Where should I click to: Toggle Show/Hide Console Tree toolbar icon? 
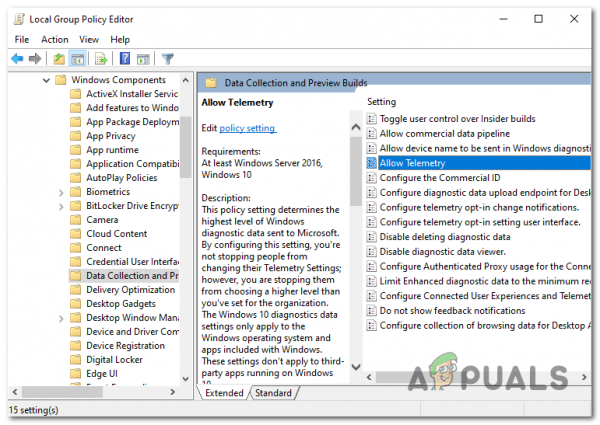pos(77,59)
